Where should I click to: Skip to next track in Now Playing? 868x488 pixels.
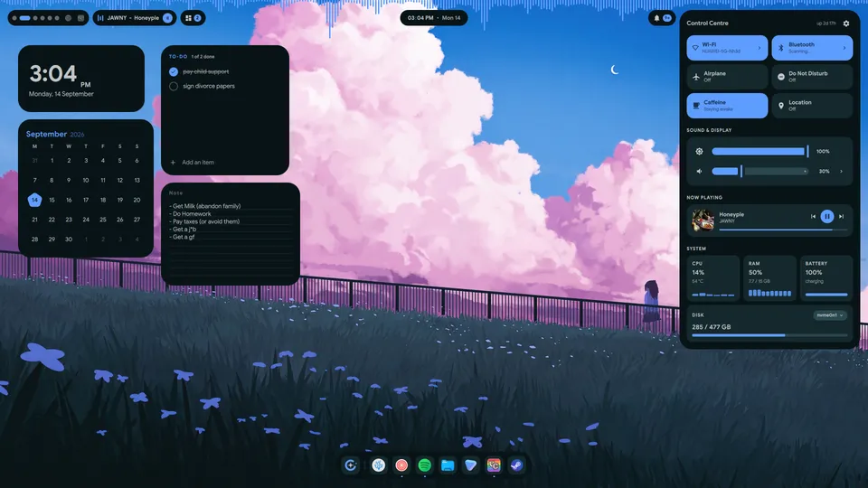click(842, 216)
